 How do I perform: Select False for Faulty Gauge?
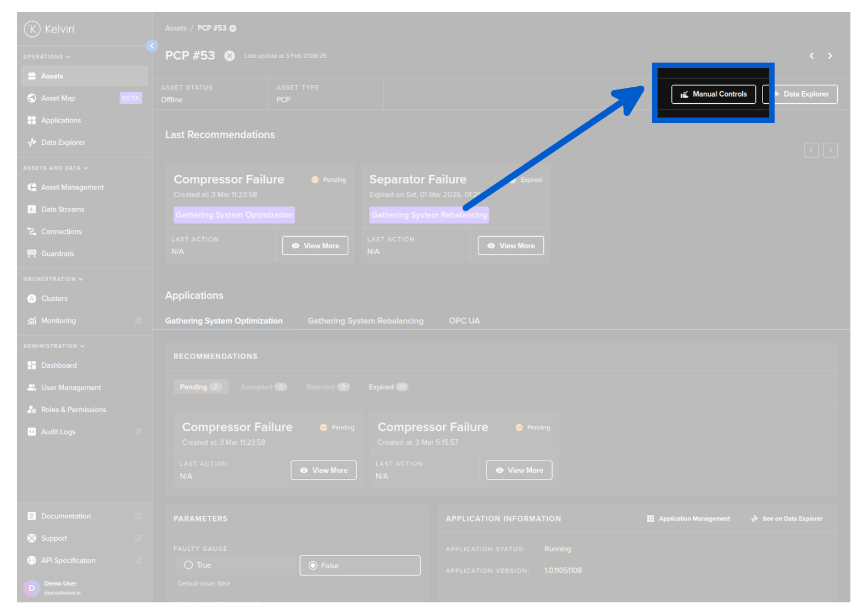[x=313, y=566]
